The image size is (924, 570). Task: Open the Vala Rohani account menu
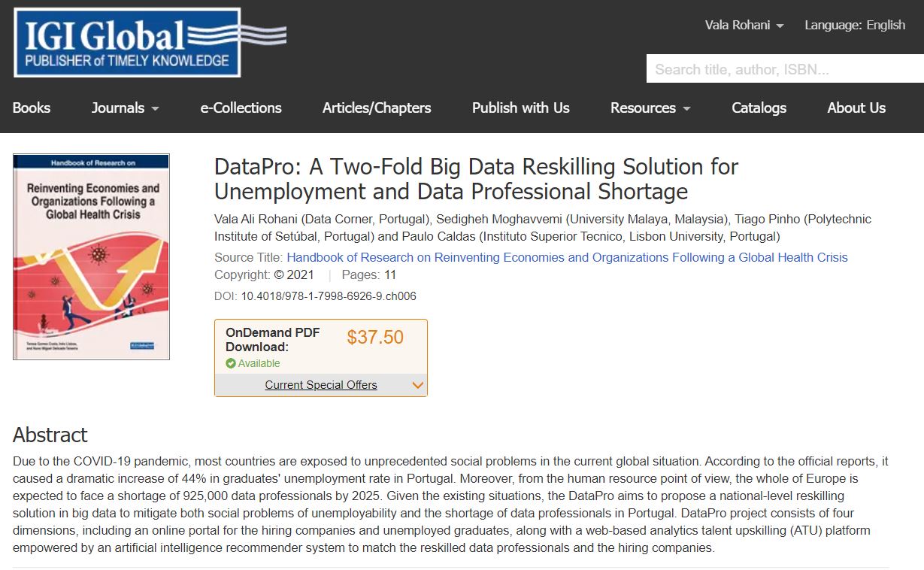(x=744, y=25)
